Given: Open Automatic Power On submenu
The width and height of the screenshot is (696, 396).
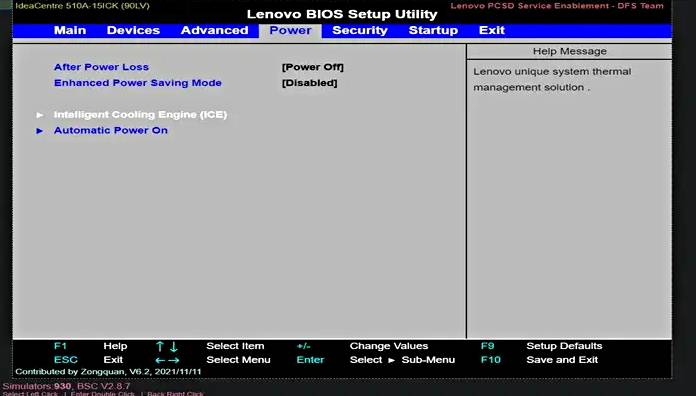Looking at the screenshot, I should 111,131.
